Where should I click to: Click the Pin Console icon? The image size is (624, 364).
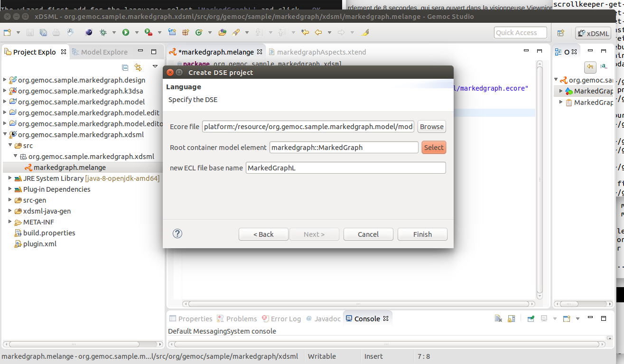(531, 318)
